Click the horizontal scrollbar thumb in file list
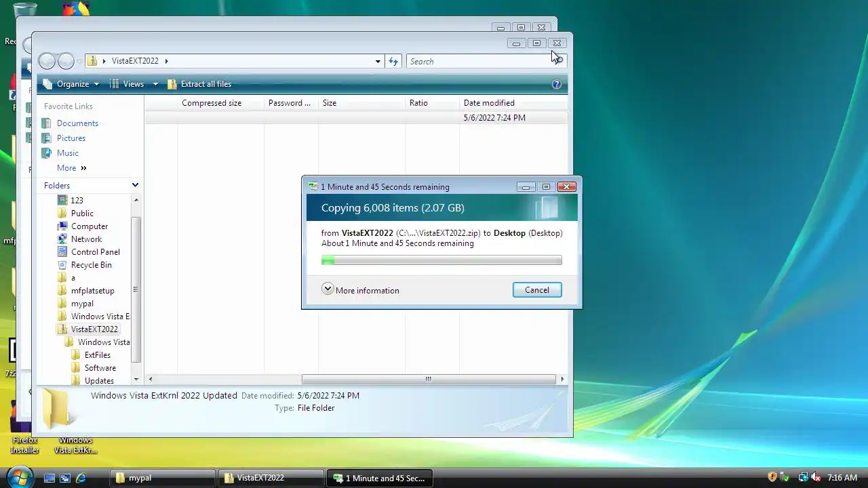Image resolution: width=868 pixels, height=488 pixels. click(x=428, y=379)
